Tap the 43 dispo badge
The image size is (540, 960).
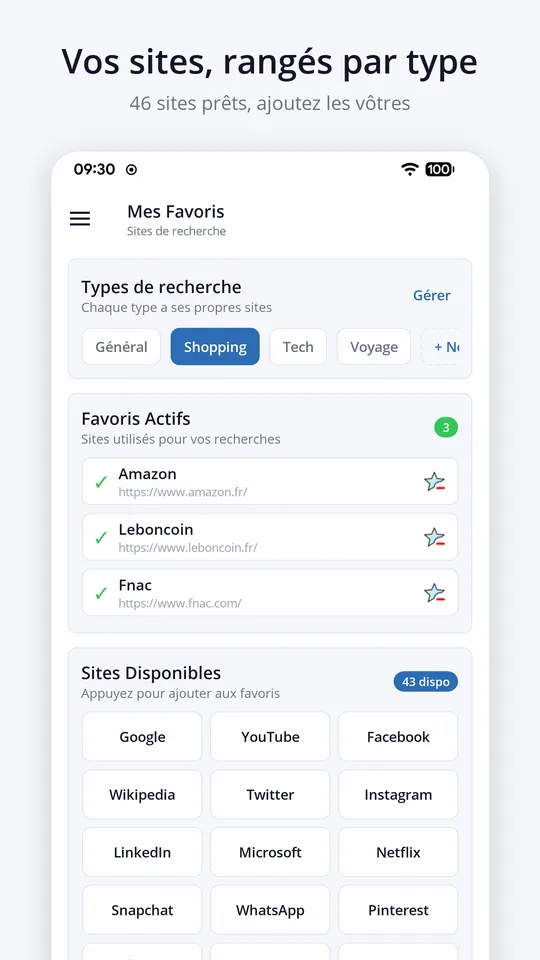(426, 681)
